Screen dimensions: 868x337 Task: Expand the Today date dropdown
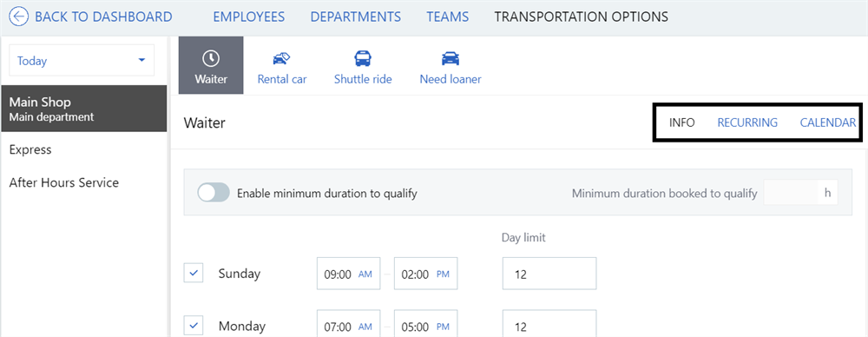pos(82,61)
